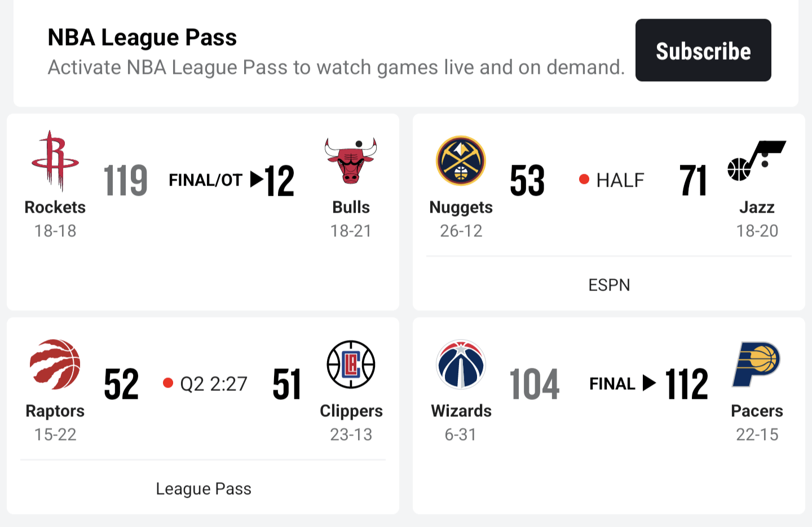Click the Nuggets score of 53
This screenshot has height=527, width=812.
tap(527, 181)
